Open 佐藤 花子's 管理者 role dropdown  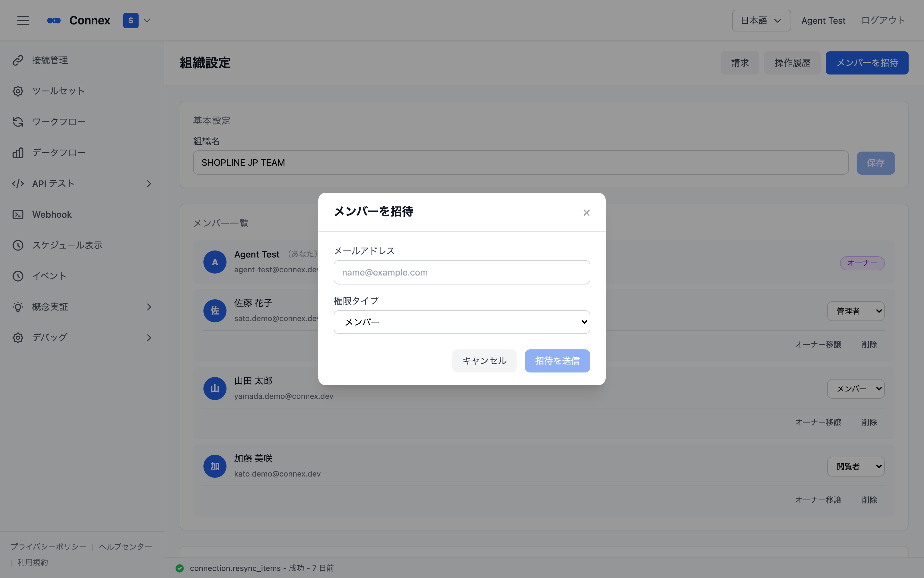[x=856, y=311]
